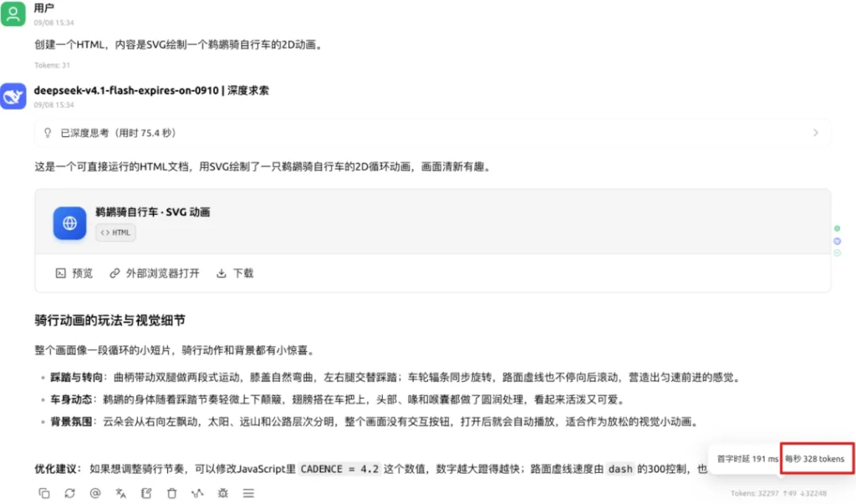Click the edit note icon in message toolbar
Screen dimensions: 856x504
pos(146,493)
